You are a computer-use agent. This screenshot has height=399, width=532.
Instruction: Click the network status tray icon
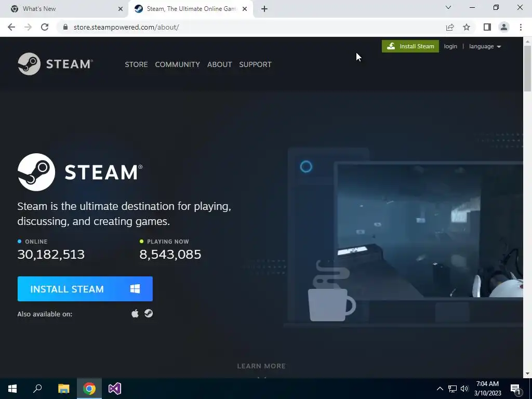click(x=453, y=389)
